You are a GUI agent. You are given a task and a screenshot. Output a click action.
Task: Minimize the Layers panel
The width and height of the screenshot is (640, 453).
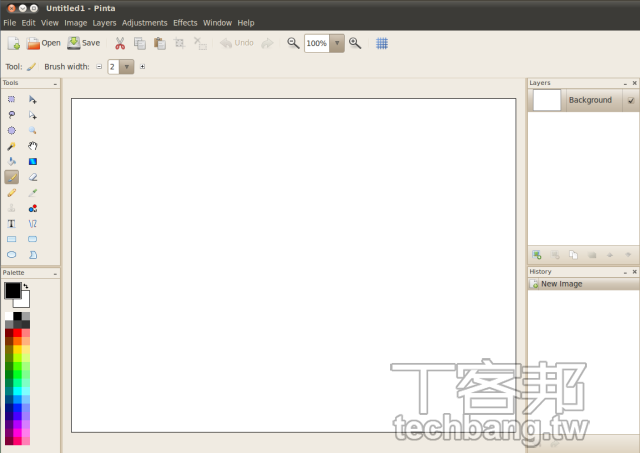[625, 84]
